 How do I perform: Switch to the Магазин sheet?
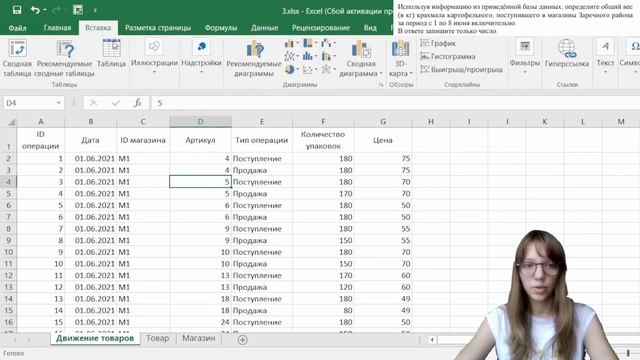(198, 338)
